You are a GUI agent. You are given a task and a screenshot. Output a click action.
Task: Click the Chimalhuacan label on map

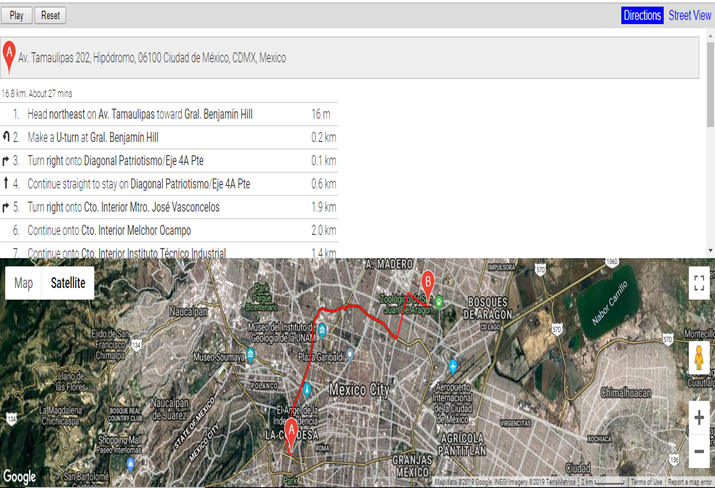[626, 393]
